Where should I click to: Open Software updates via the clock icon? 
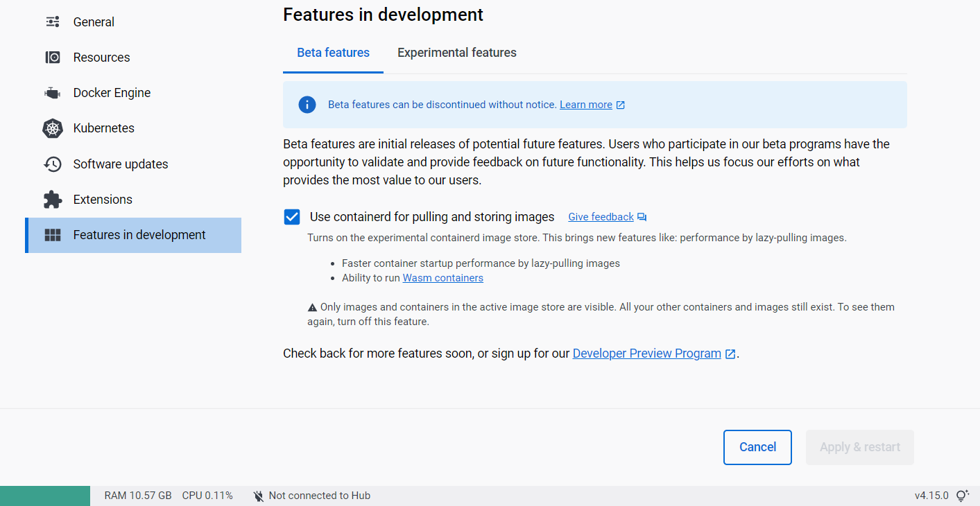point(52,164)
